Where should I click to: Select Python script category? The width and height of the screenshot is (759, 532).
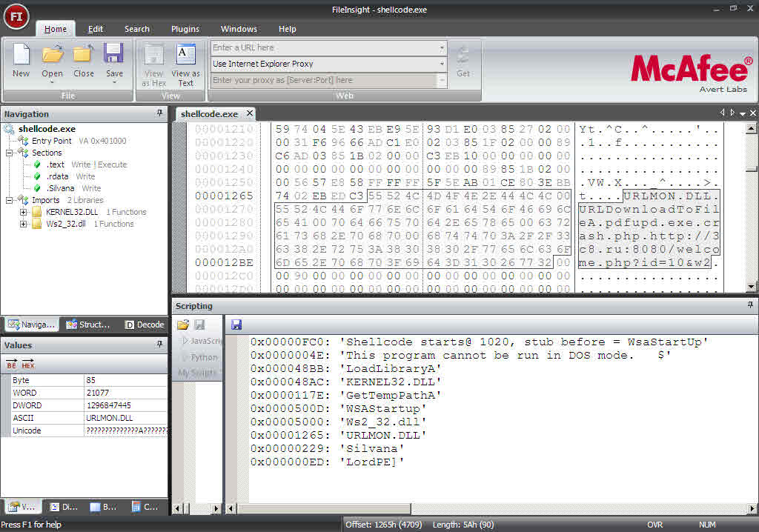(203, 357)
